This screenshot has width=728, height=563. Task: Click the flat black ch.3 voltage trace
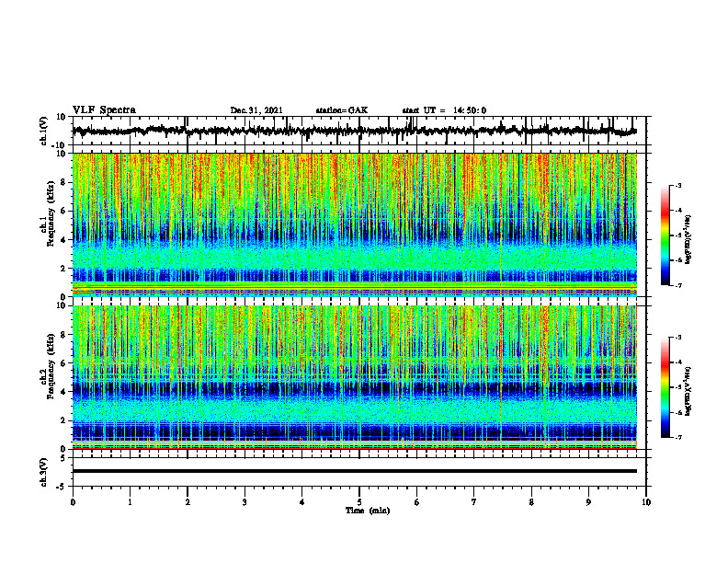click(354, 471)
